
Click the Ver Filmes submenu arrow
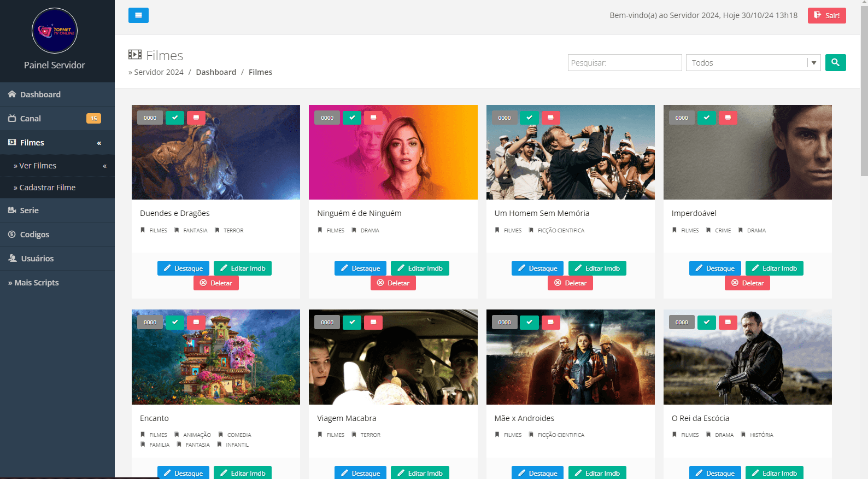(104, 166)
